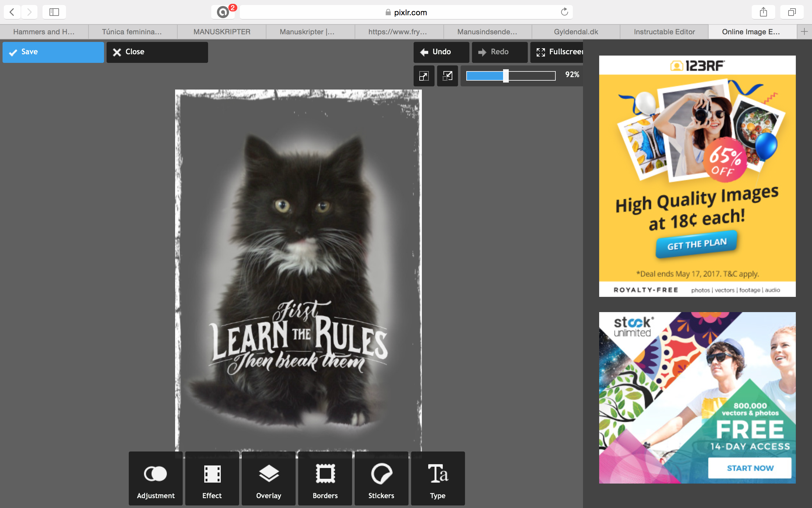The width and height of the screenshot is (812, 508).
Task: Switch to the Hammers and H… tab
Action: click(44, 31)
